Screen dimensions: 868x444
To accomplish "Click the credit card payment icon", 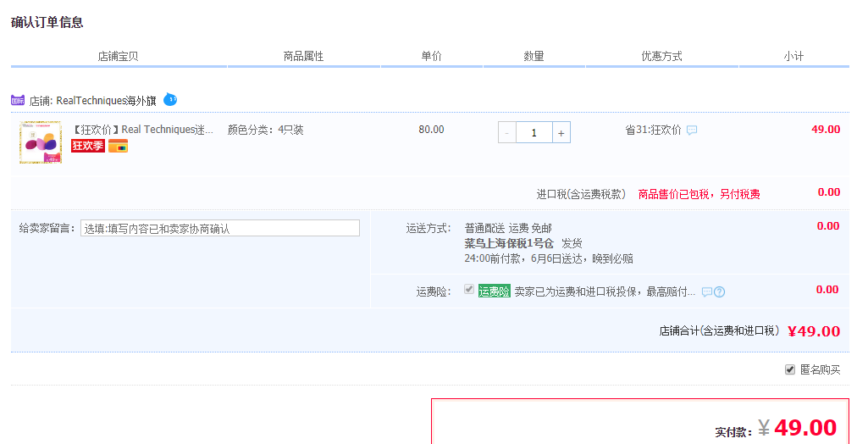I will coord(118,146).
